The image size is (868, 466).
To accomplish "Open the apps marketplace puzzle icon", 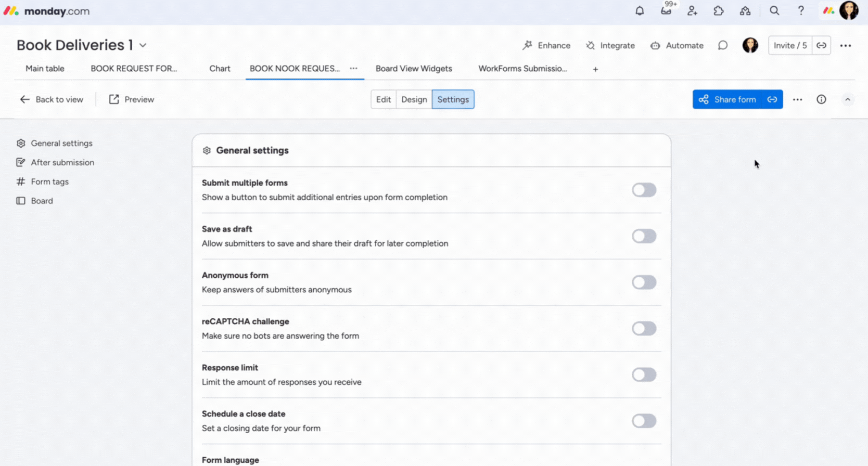I will pos(719,11).
